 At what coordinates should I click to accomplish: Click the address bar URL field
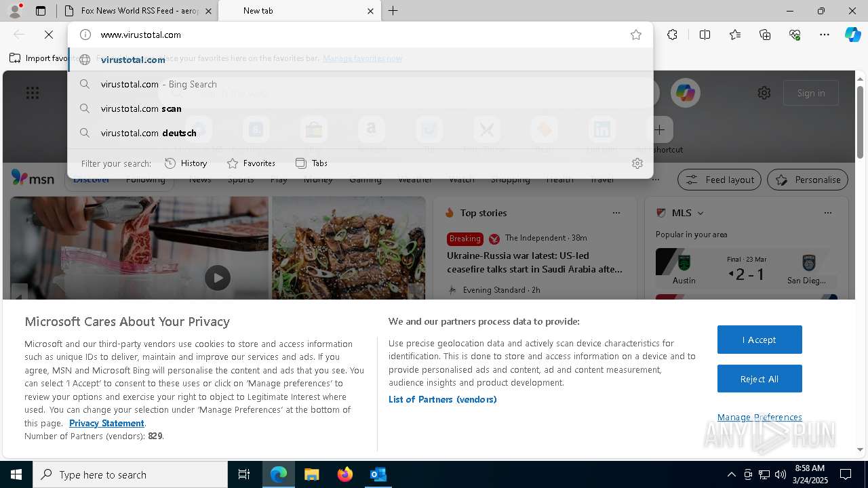(359, 35)
